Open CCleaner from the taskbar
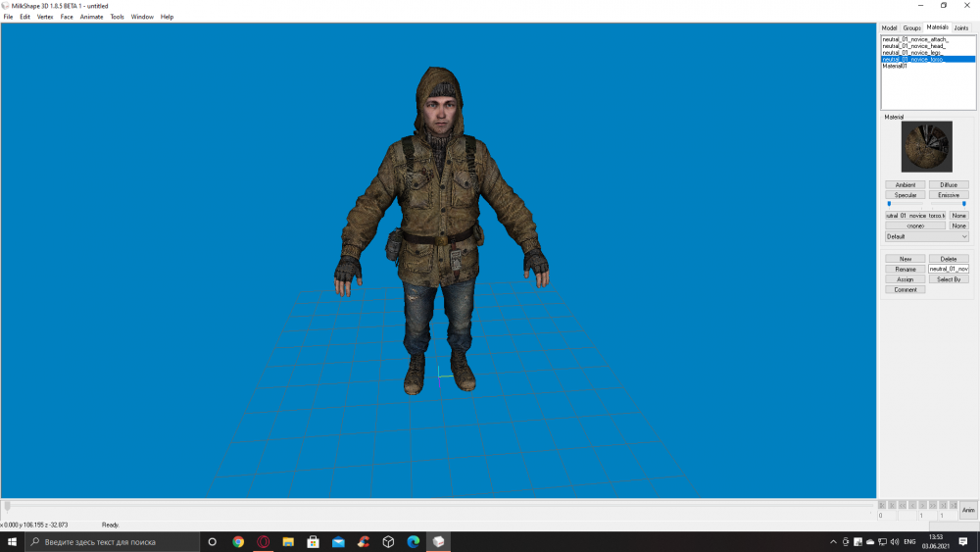Screen dimensions: 980x552 pyautogui.click(x=364, y=542)
